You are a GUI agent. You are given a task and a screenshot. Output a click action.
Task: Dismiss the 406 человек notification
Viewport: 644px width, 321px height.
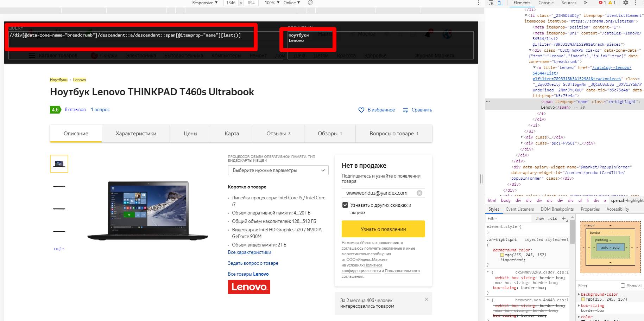coord(427,299)
